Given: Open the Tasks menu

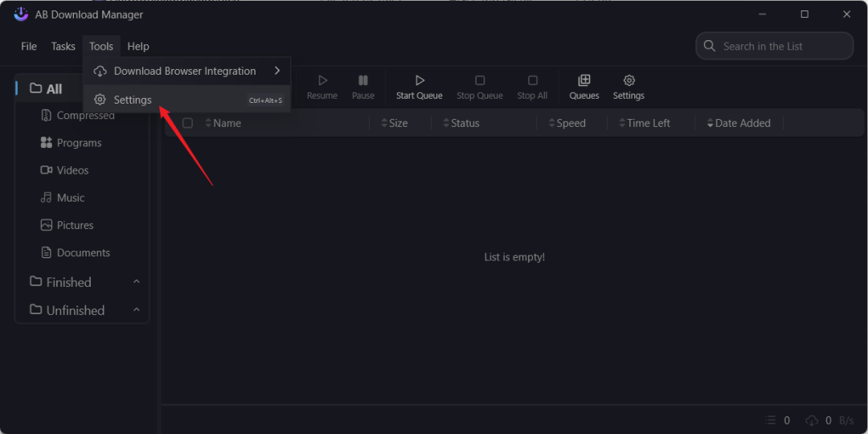Looking at the screenshot, I should 63,47.
